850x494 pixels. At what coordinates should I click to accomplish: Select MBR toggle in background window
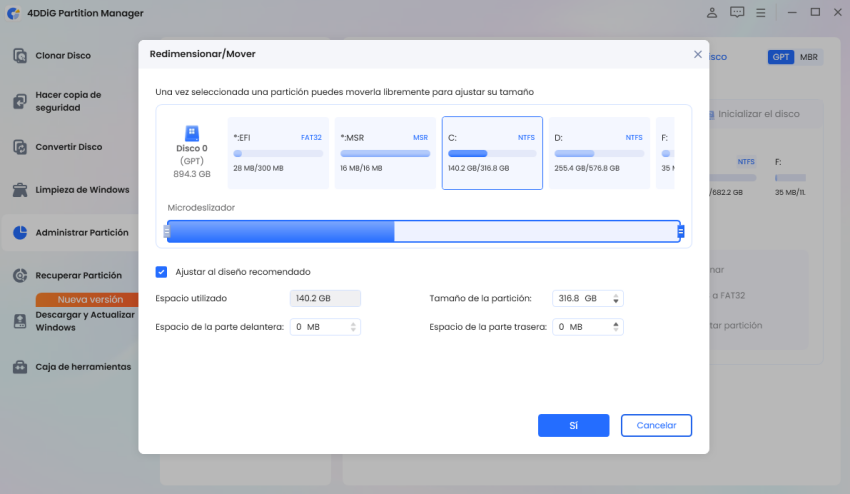[809, 57]
